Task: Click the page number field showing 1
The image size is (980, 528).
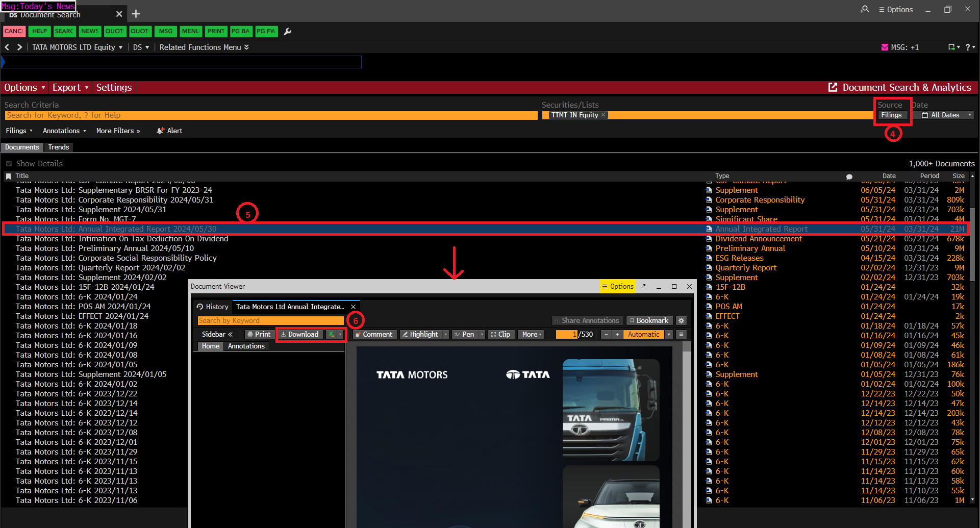Action: point(567,334)
